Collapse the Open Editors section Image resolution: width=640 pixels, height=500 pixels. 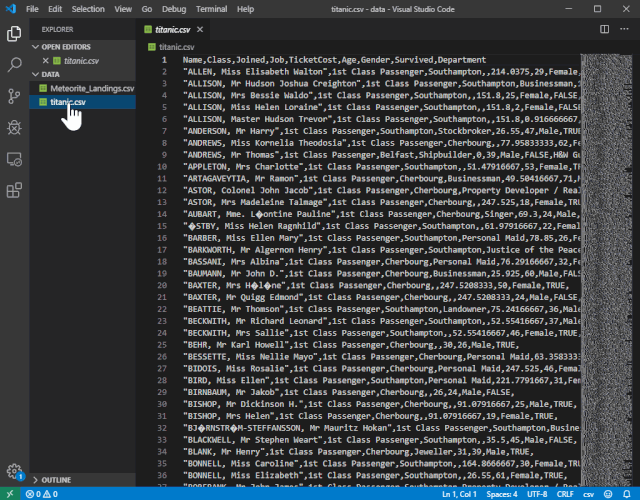pyautogui.click(x=35, y=47)
